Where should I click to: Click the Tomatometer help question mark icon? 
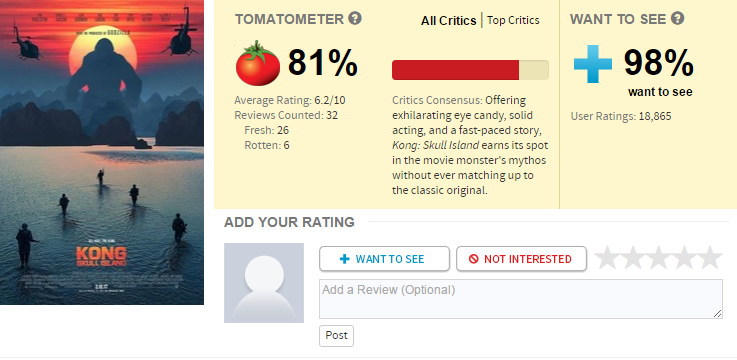click(x=355, y=19)
